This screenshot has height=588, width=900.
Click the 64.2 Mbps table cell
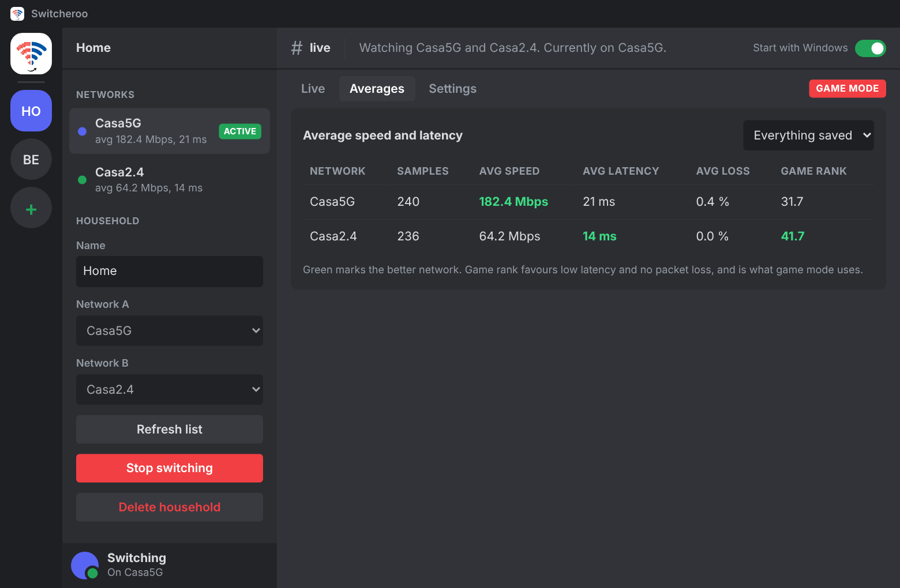pos(510,236)
